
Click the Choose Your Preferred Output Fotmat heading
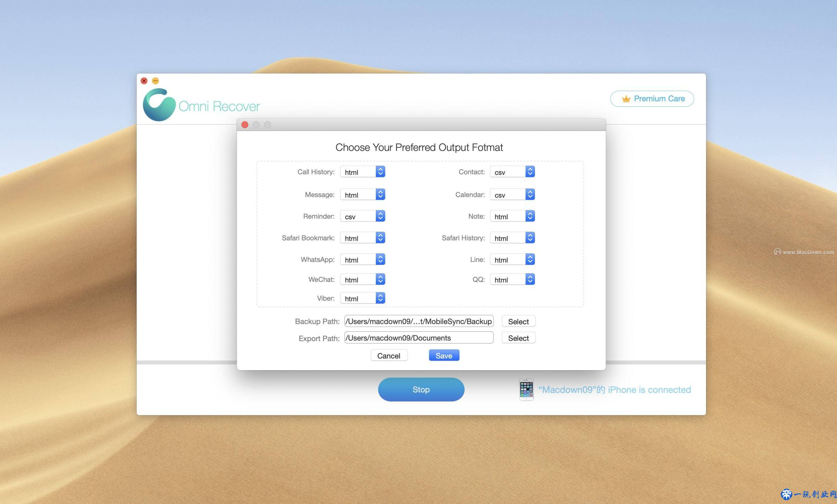[x=419, y=147]
